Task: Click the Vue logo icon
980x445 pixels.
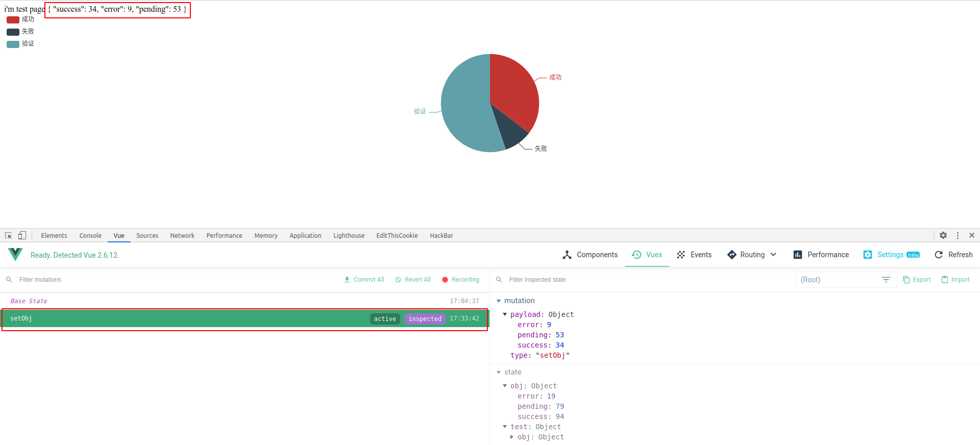Action: 15,254
